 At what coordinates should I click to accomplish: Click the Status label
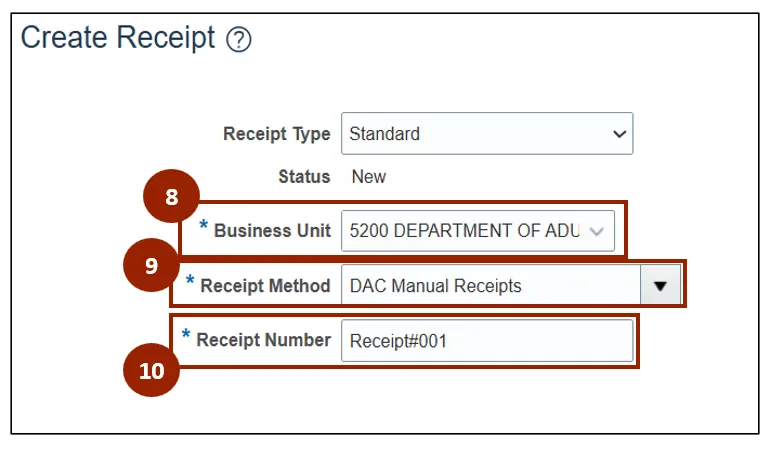(304, 177)
